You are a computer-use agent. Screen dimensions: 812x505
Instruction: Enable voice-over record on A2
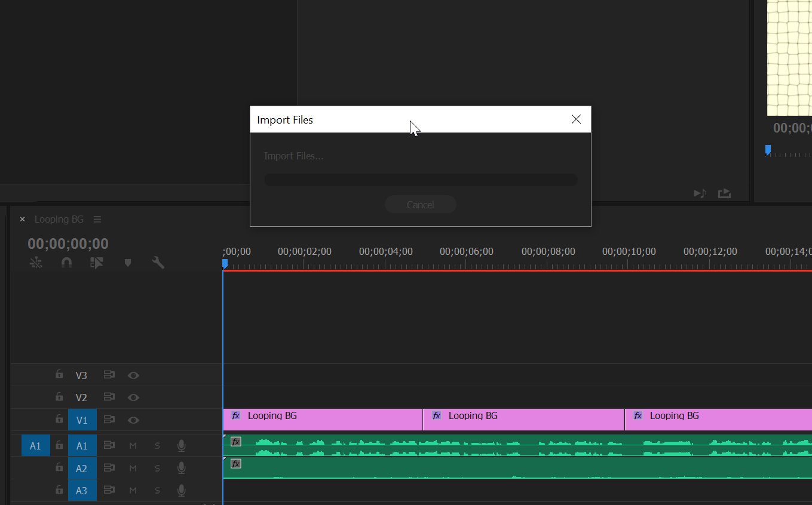pos(182,468)
